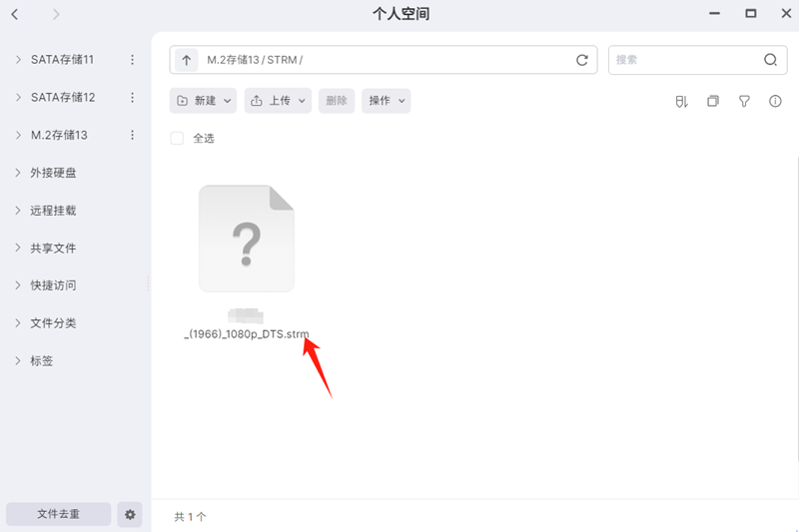Click the 文件去重 button
Screen dimensions: 799x532
[59, 514]
